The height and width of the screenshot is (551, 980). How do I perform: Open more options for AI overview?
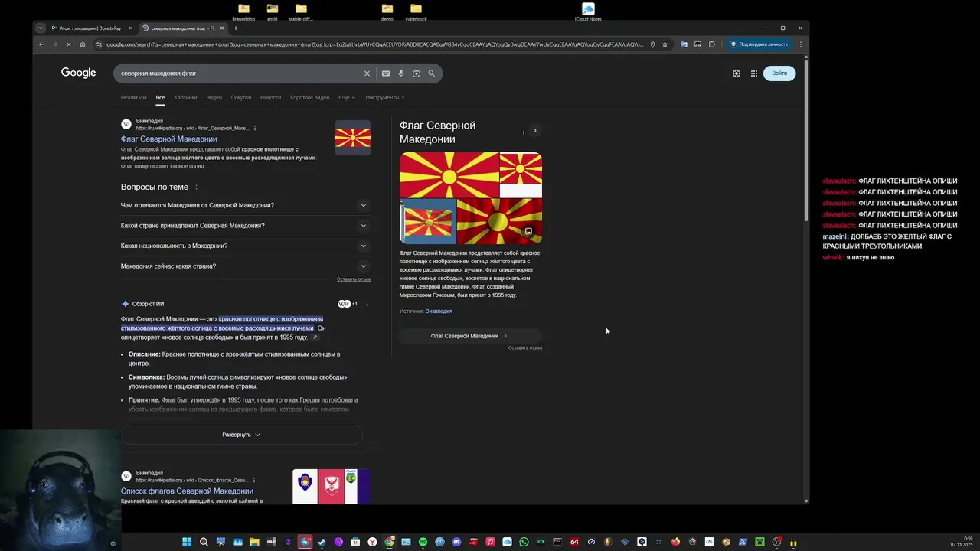367,304
